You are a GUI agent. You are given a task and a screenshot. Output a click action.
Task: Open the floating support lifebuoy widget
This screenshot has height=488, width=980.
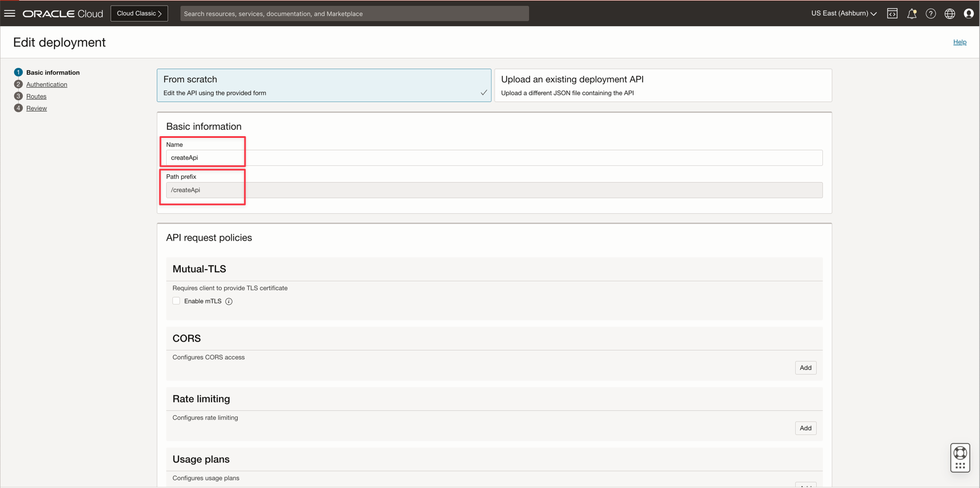[960, 457]
